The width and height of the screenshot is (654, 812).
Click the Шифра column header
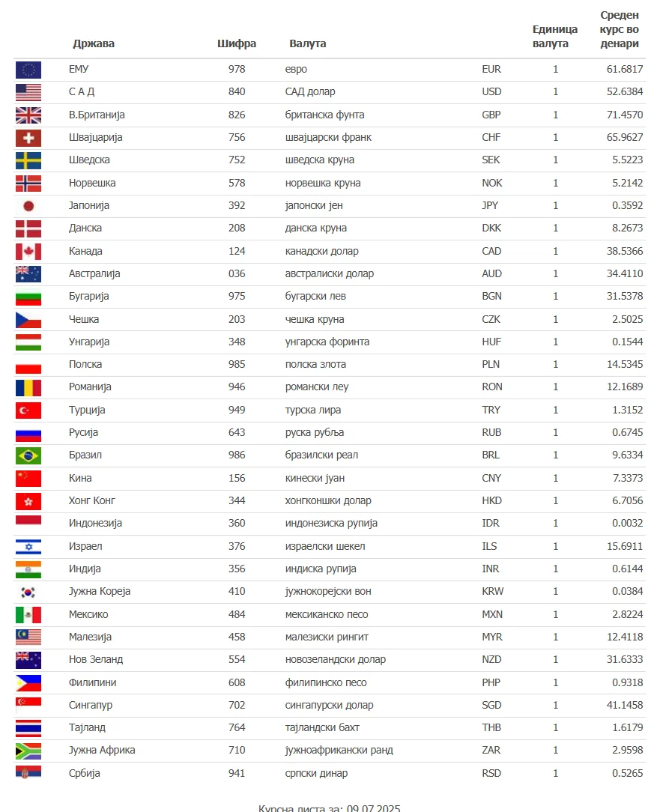tap(237, 43)
